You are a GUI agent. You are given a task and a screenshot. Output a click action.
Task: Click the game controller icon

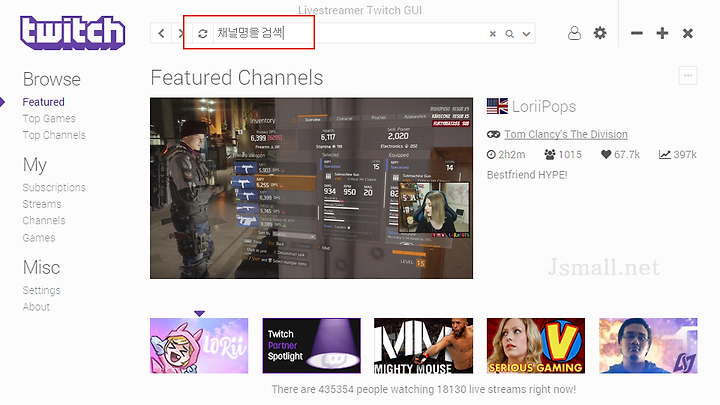pos(494,134)
